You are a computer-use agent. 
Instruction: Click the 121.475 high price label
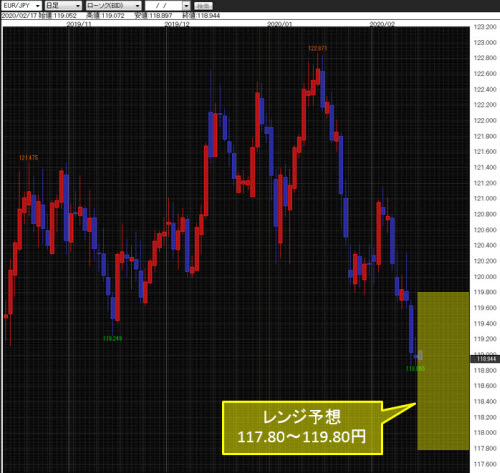[28, 158]
